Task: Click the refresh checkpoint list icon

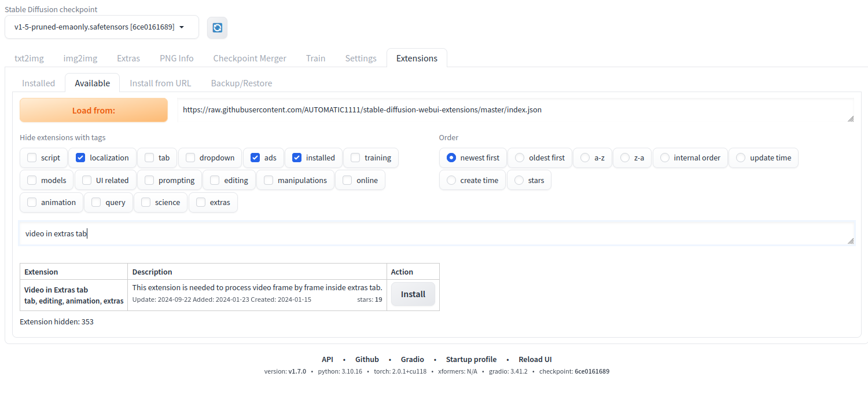Action: 217,27
